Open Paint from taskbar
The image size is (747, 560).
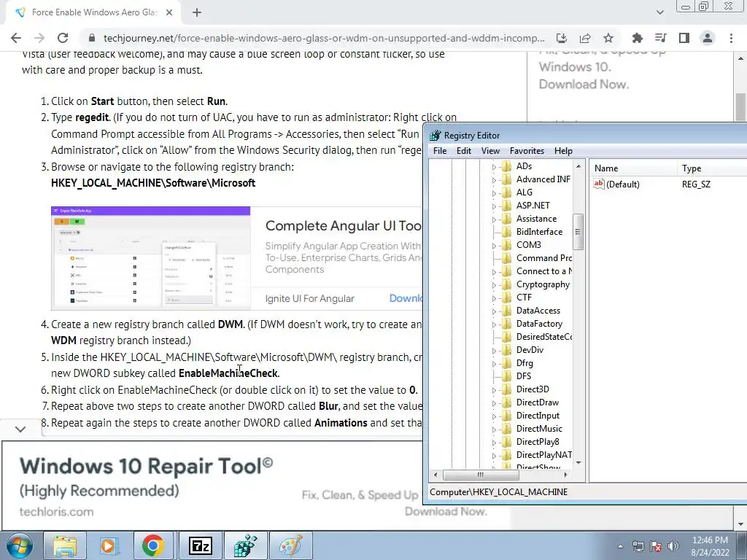[x=290, y=545]
